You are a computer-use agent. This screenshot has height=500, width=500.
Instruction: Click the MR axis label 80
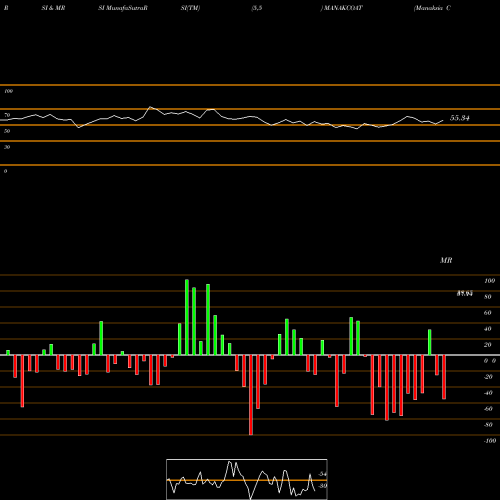point(488,297)
